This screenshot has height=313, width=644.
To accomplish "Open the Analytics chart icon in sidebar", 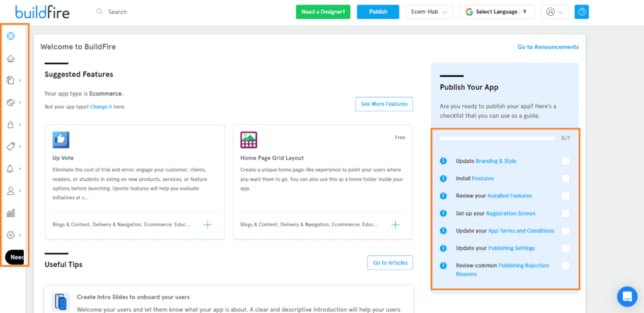I will [x=11, y=213].
